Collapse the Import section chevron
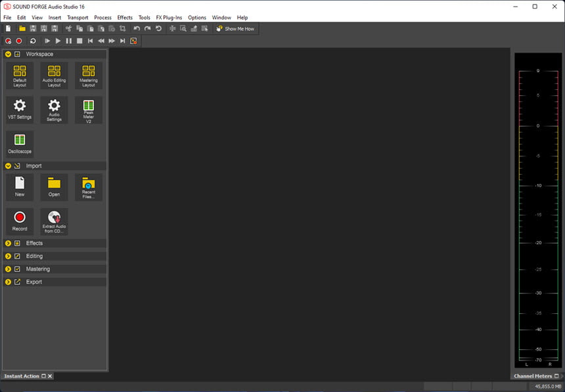The image size is (565, 392). (8, 166)
